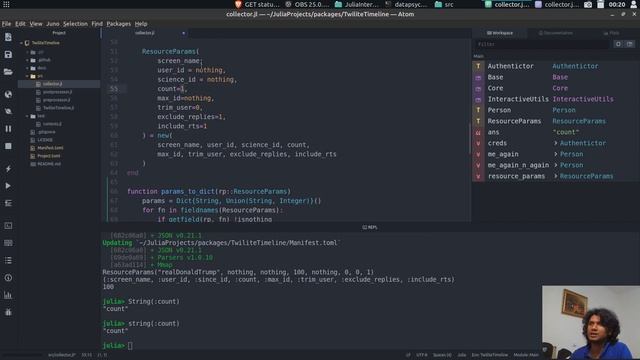The height and width of the screenshot is (360, 640).
Task: Show the Documentation info icon in toolbar
Action: click(8, 278)
